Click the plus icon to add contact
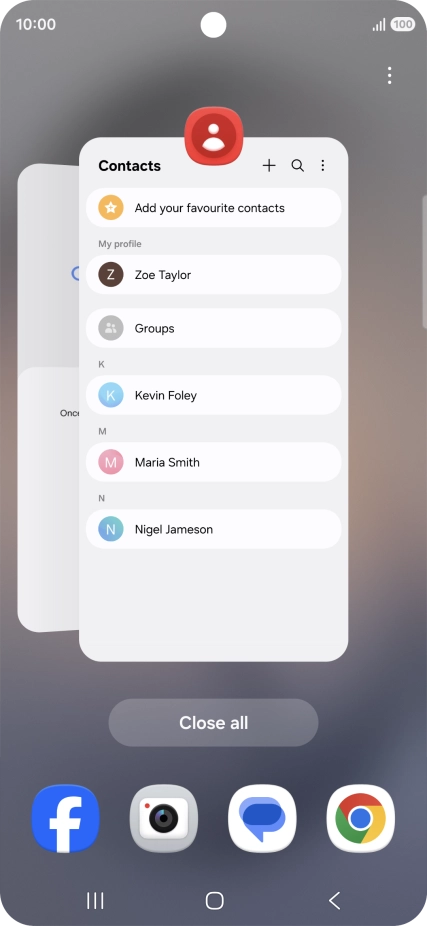The image size is (427, 926). [x=269, y=165]
